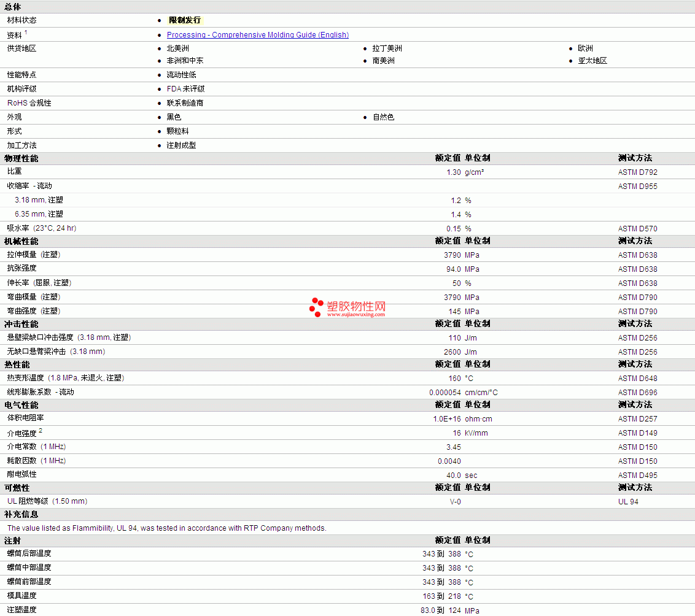This screenshot has width=695, height=616.
Task: Click the 机械性能 section header
Action: [x=21, y=241]
